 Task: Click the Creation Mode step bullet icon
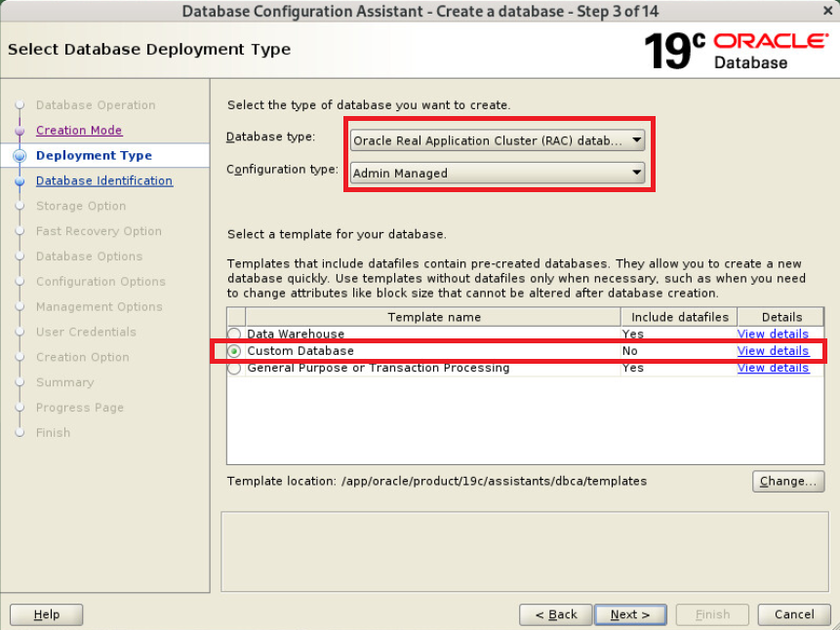click(20, 130)
